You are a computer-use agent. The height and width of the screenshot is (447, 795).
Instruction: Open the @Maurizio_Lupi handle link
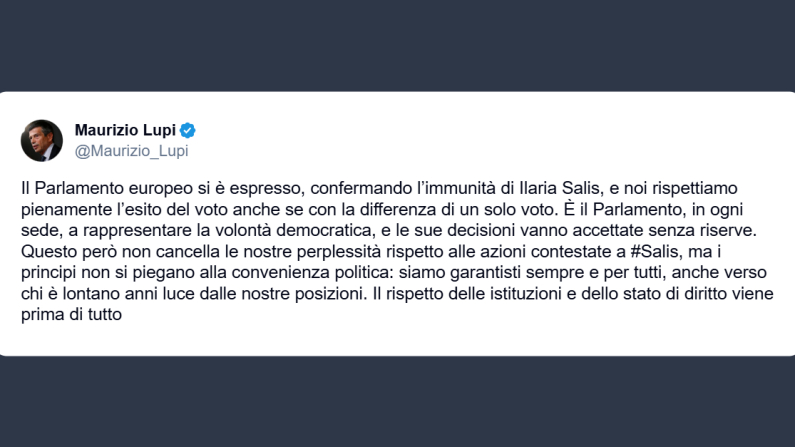[131, 150]
